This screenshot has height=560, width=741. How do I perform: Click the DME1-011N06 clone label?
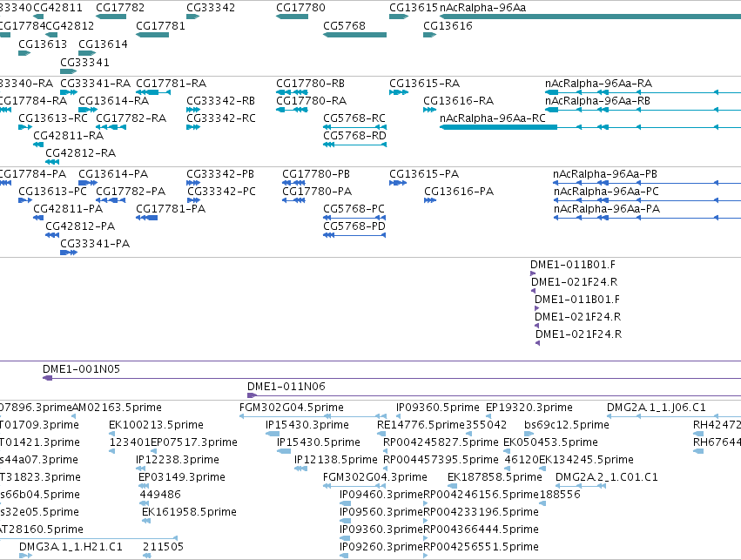click(286, 387)
